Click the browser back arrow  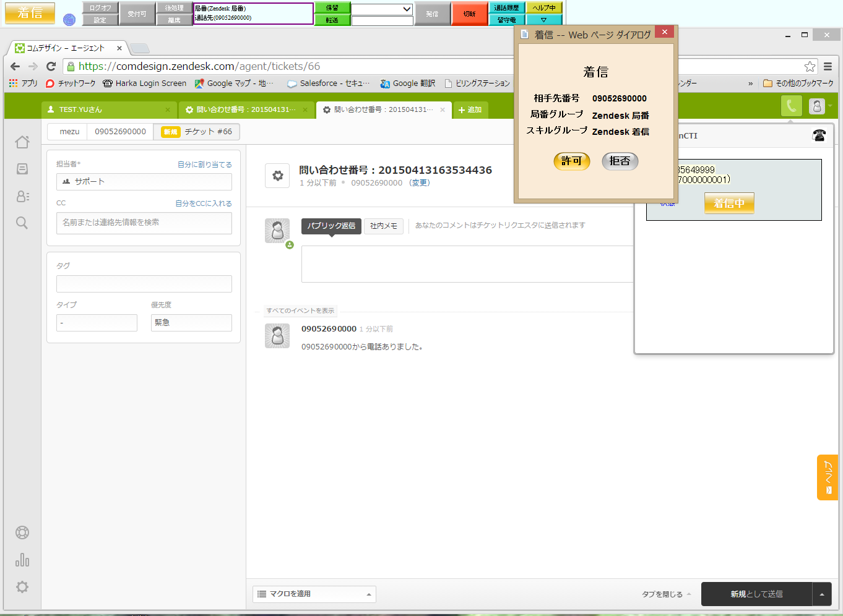point(15,66)
